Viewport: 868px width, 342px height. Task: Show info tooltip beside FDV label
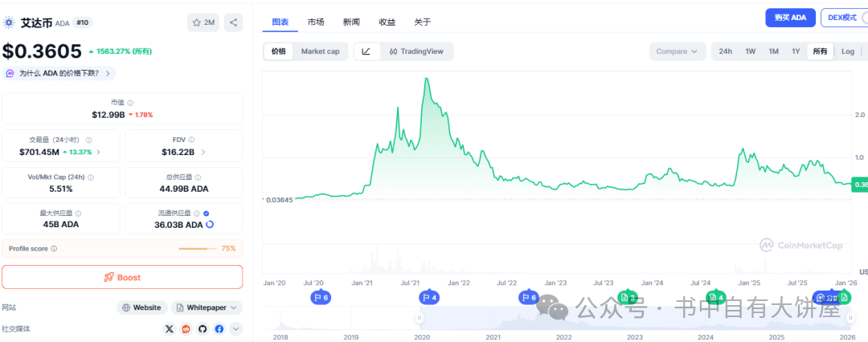(x=191, y=140)
